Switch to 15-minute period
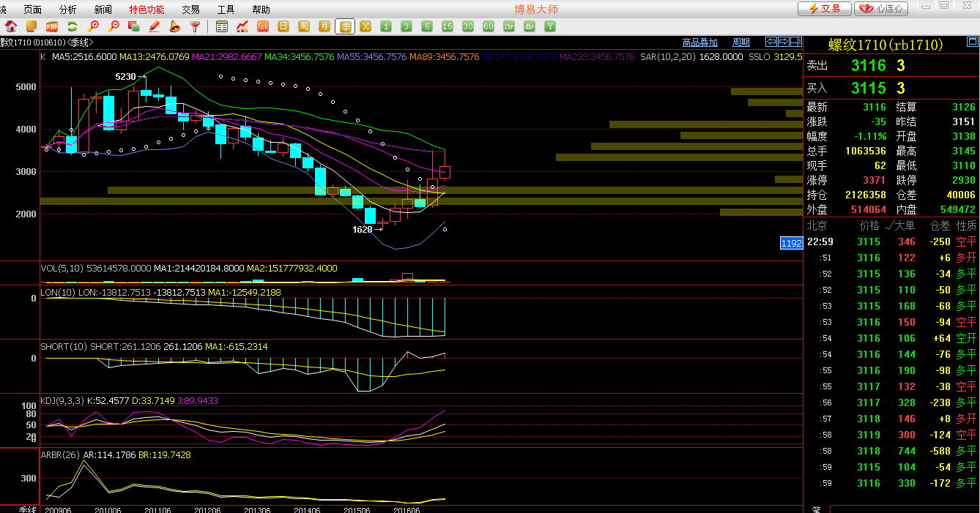 448,26
